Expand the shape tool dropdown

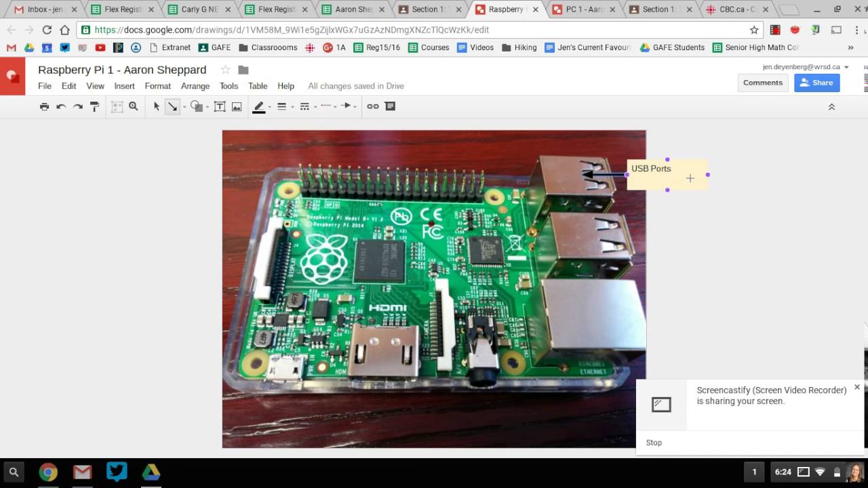tap(207, 107)
